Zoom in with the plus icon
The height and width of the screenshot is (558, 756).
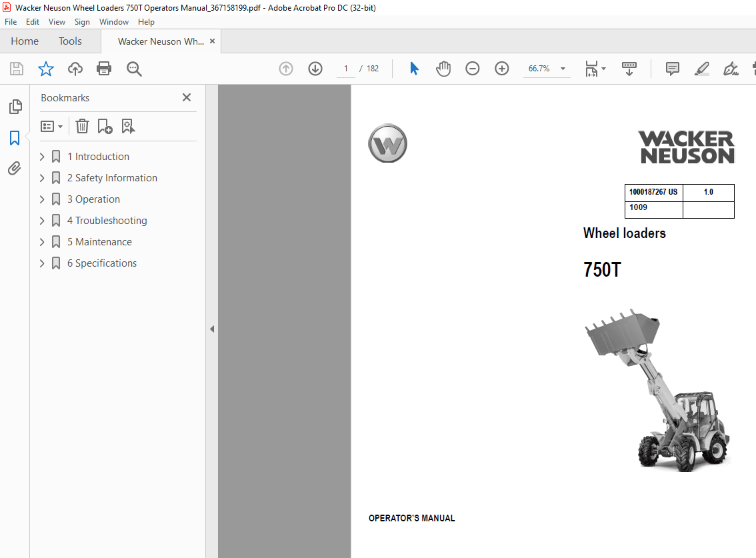(x=501, y=68)
